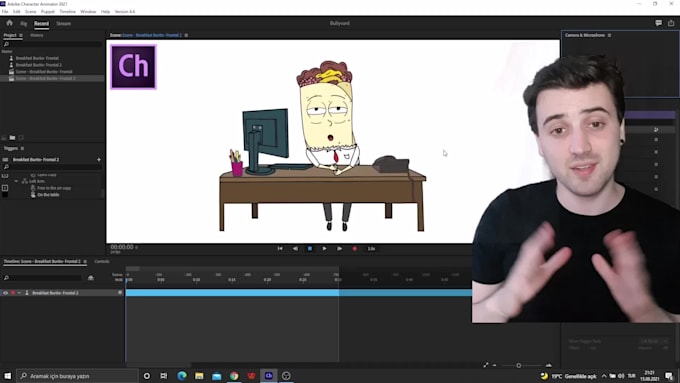Open the feedback speech bubble icon

[658, 23]
